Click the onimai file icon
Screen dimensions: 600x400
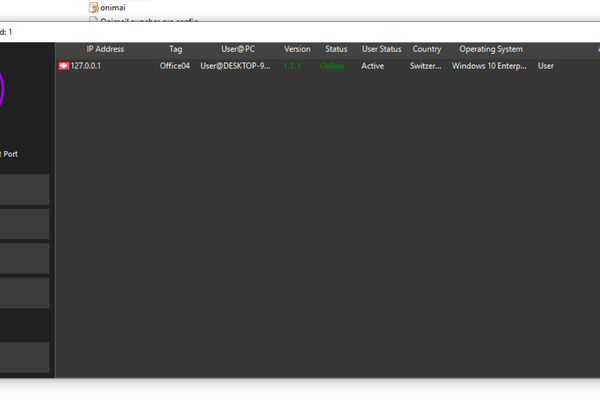click(93, 8)
